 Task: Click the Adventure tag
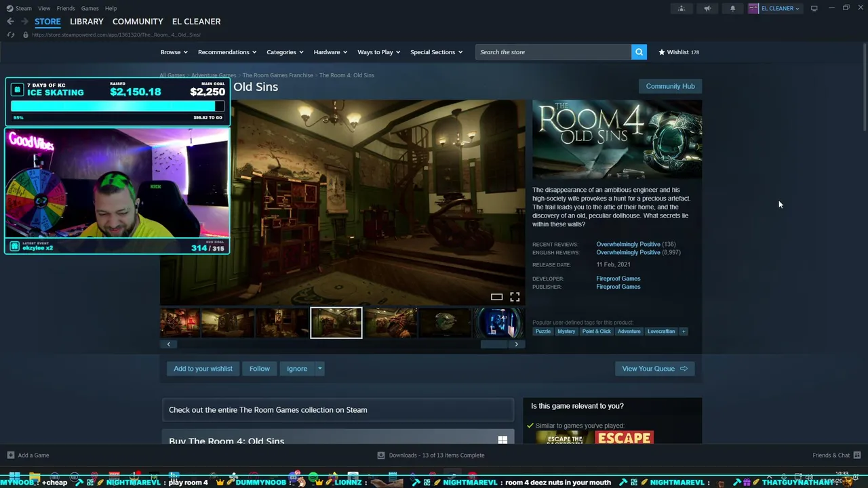(x=629, y=331)
